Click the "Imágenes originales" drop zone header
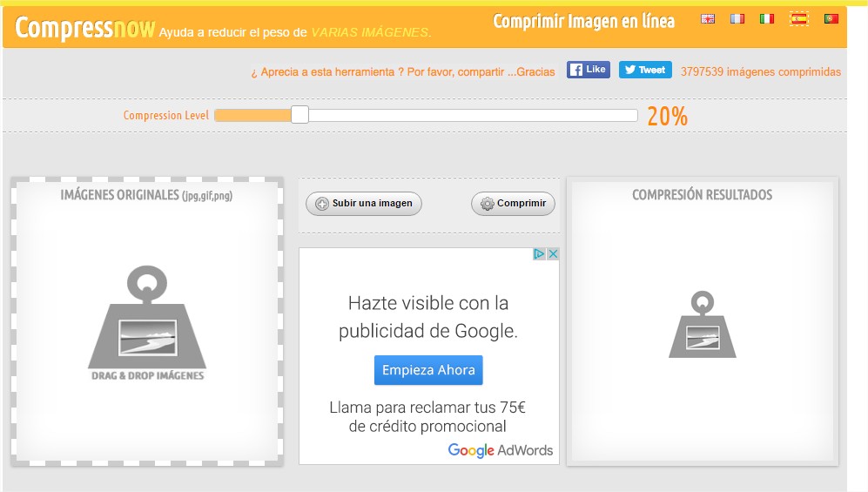The image size is (868, 492). [x=146, y=195]
